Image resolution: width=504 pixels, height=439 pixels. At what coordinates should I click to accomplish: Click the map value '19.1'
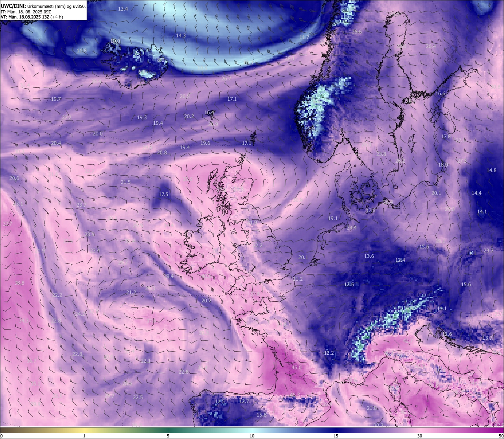coord(333,218)
